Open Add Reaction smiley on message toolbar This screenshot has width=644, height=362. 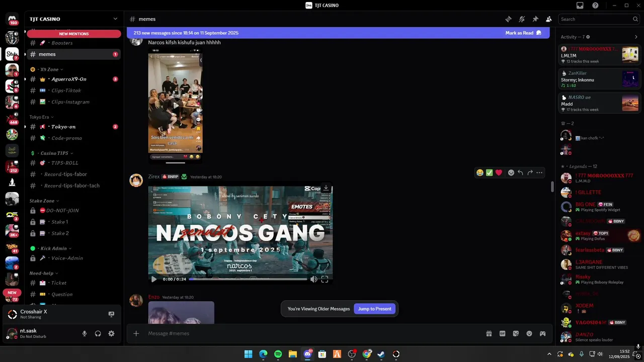511,172
